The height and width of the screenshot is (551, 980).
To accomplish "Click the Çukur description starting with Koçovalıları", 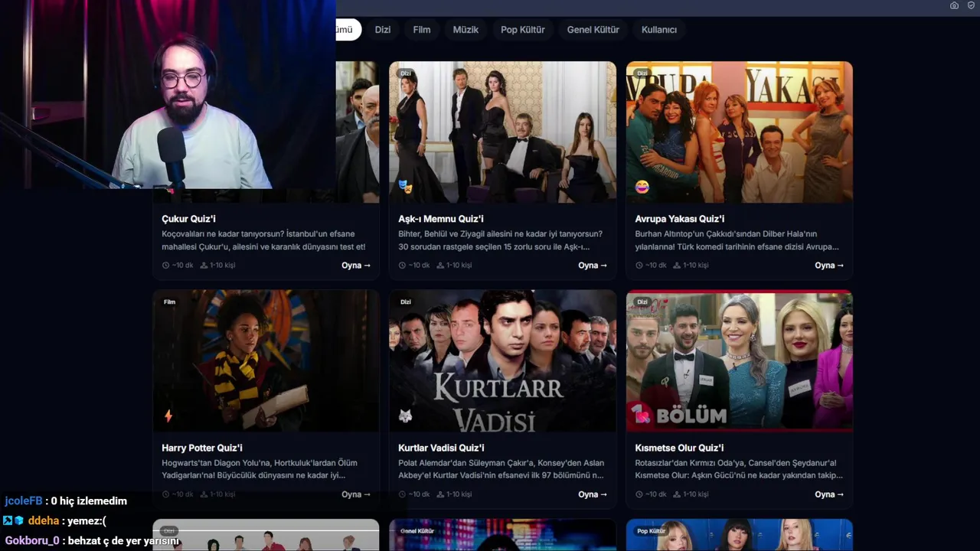I will (x=263, y=240).
